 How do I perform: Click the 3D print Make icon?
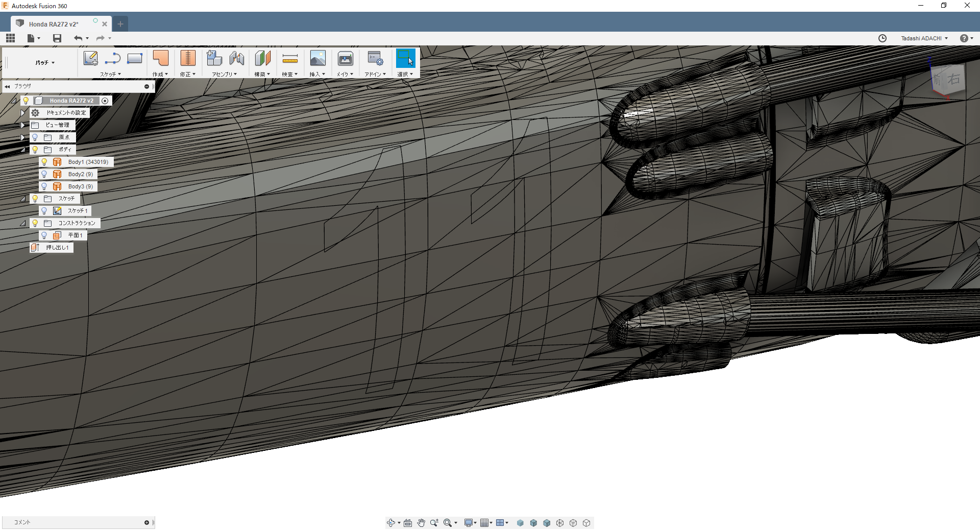point(345,59)
